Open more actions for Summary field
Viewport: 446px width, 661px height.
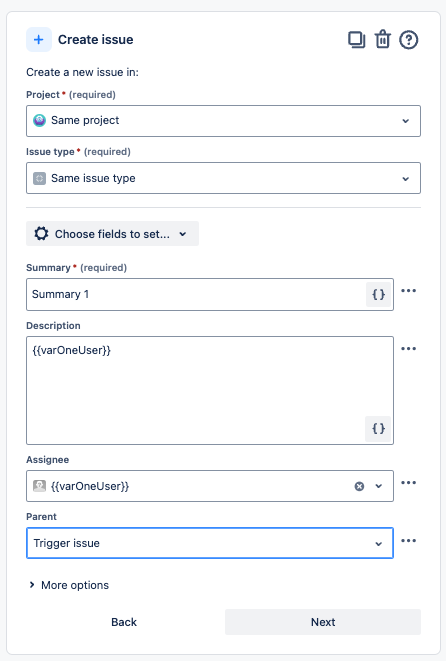408,290
